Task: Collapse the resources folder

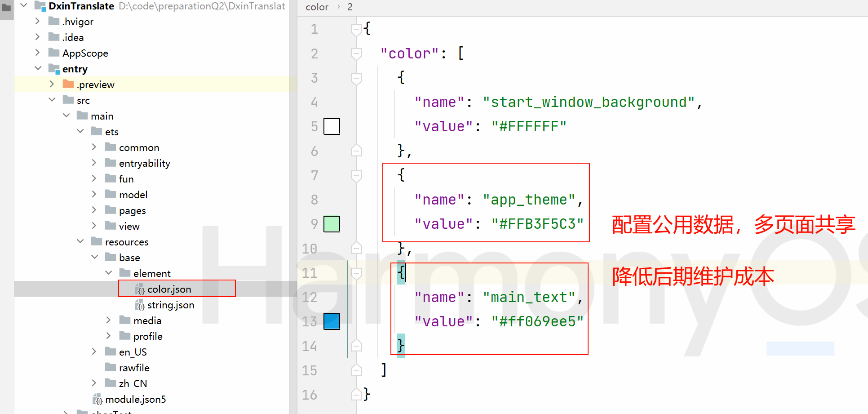Action: click(80, 241)
